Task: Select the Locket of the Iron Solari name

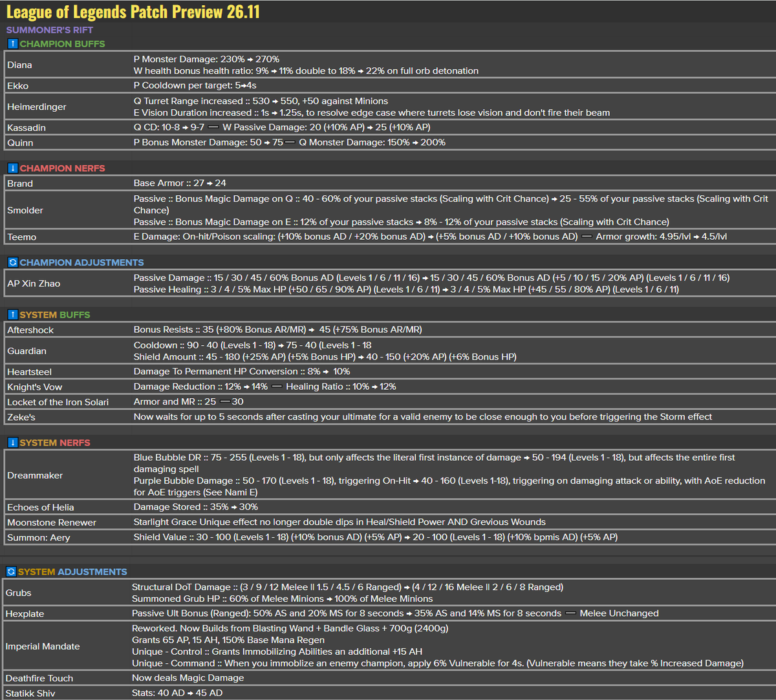Action: (58, 402)
